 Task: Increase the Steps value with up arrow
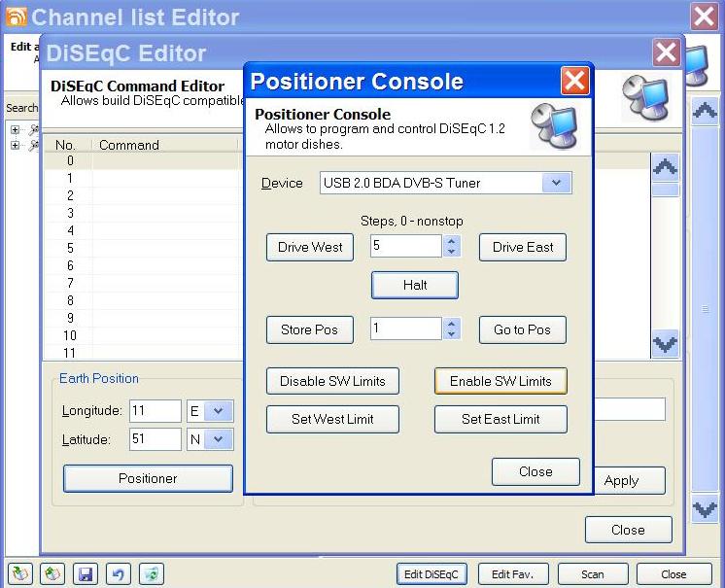point(451,241)
